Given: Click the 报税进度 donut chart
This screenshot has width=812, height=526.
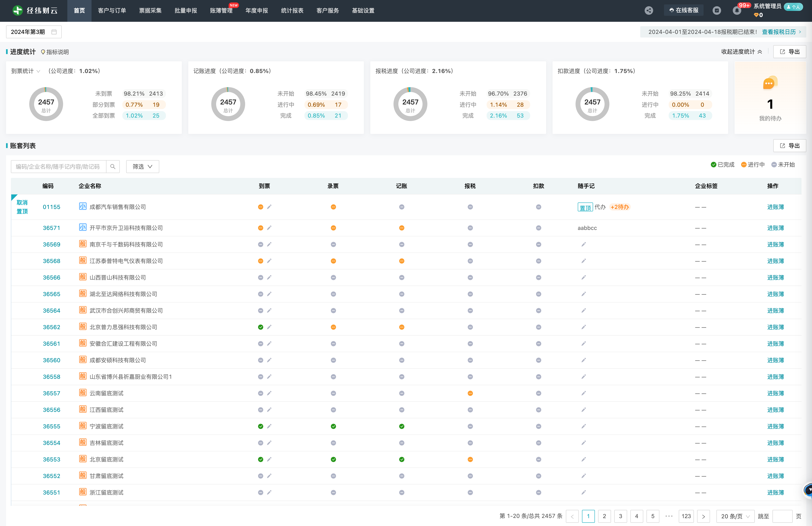Looking at the screenshot, I should [410, 104].
